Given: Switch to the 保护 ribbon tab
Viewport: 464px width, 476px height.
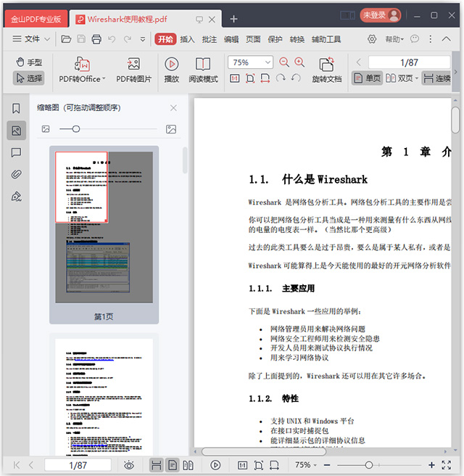Looking at the screenshot, I should click(x=275, y=39).
